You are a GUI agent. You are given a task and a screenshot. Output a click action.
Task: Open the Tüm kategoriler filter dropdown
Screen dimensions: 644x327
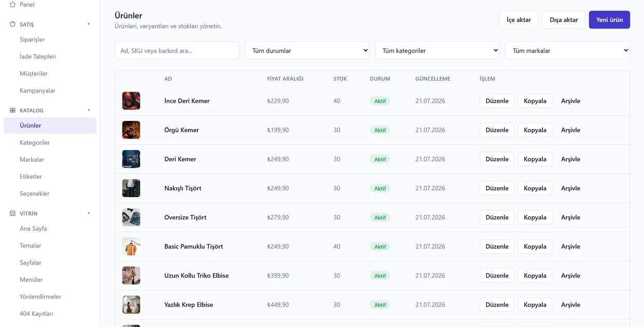click(x=437, y=50)
